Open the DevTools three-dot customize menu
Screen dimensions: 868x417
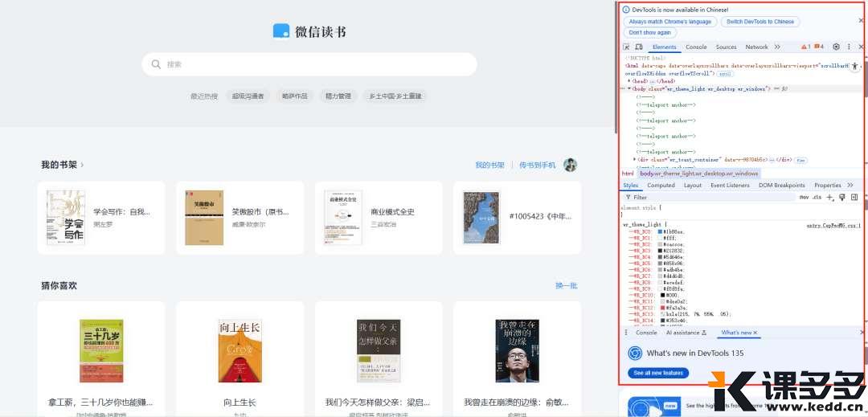(849, 47)
